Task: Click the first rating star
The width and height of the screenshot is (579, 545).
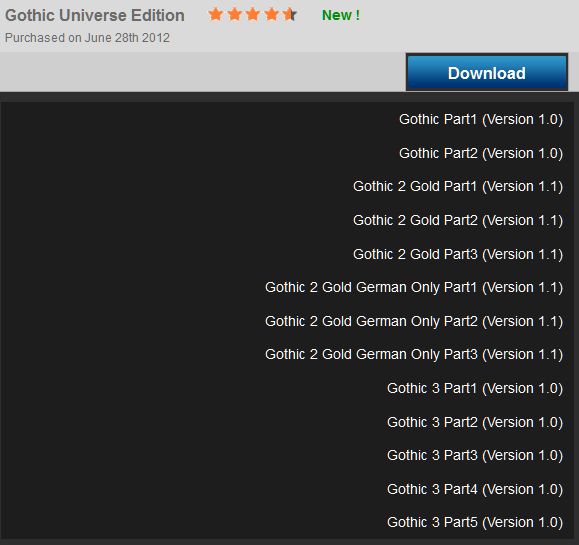Action: 216,15
